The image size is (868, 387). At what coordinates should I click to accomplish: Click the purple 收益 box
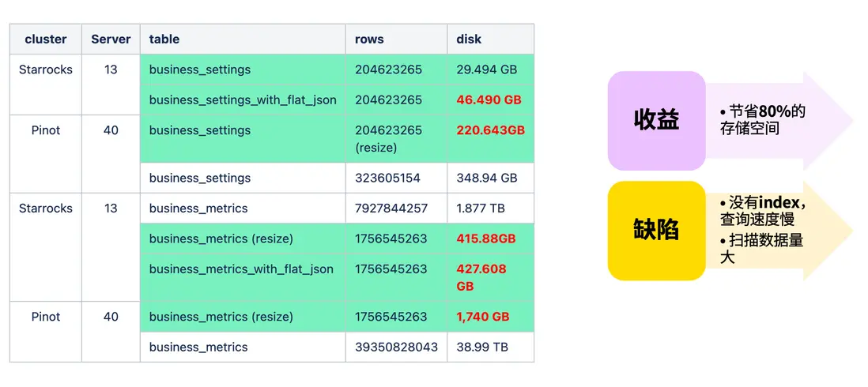pyautogui.click(x=656, y=120)
